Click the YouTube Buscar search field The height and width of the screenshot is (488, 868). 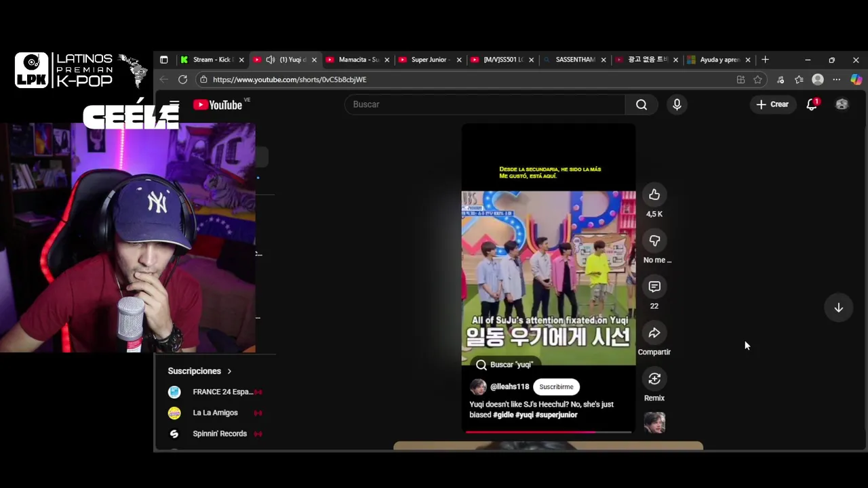(485, 104)
